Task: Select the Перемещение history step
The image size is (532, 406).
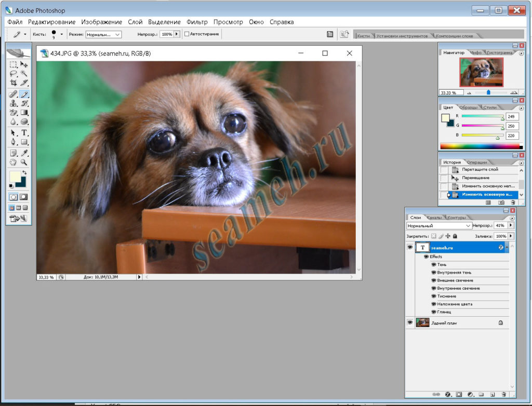Action: 475,178
